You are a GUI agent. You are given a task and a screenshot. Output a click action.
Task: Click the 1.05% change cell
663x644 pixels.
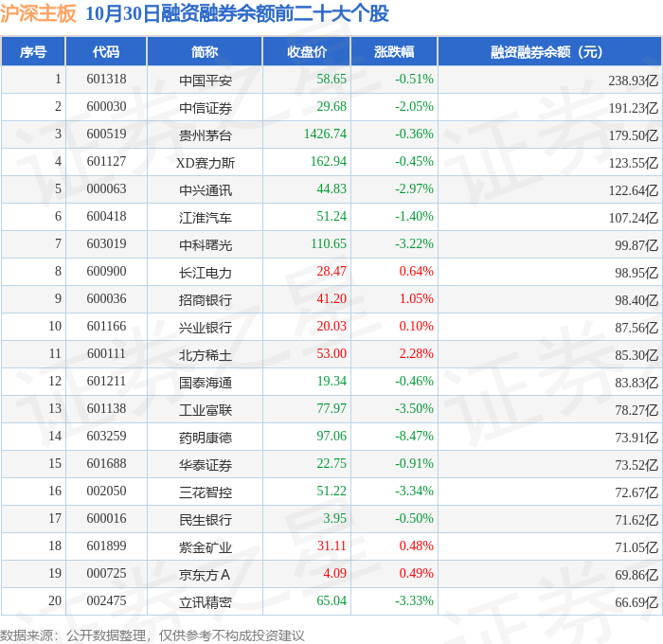(417, 299)
